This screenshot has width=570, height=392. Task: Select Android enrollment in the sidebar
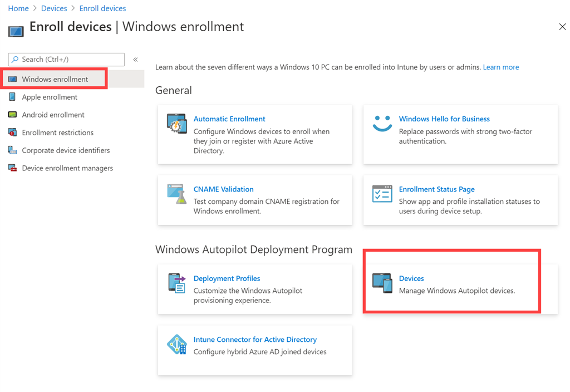pos(53,115)
